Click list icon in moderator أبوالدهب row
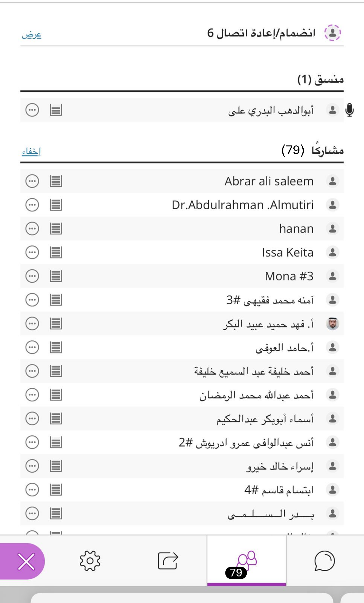The image size is (364, 603). tap(56, 110)
